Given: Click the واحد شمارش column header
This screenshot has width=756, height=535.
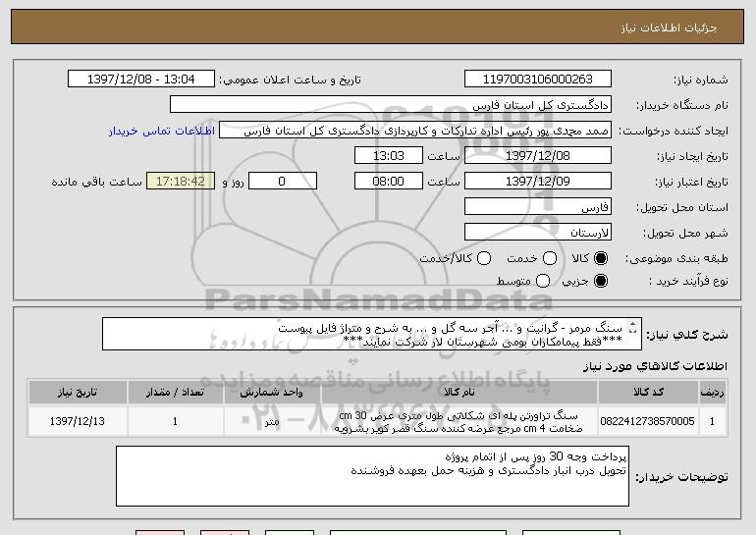Looking at the screenshot, I should [272, 393].
